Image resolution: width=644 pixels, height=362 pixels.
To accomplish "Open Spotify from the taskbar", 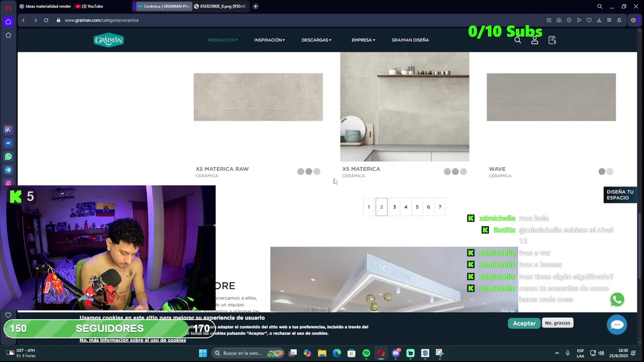I will [x=366, y=353].
